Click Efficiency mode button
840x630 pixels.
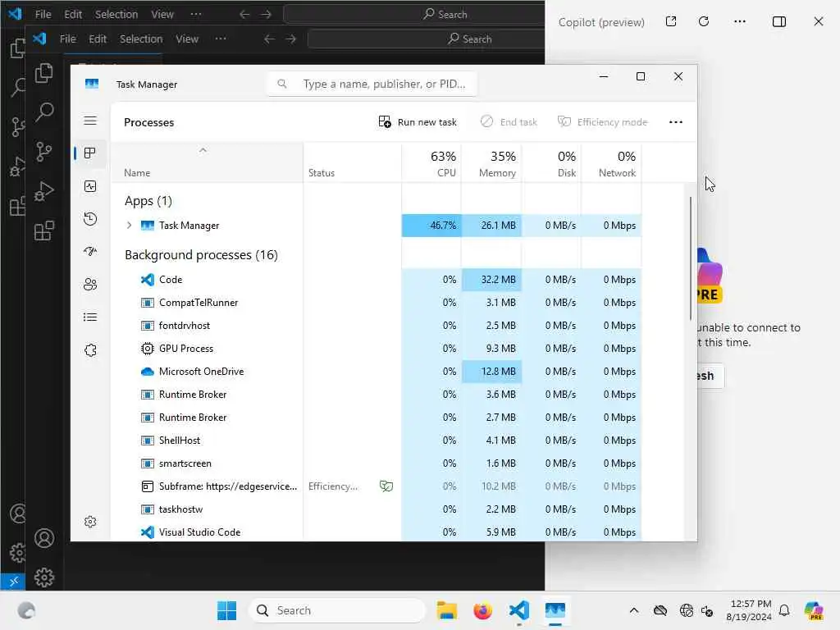tap(603, 122)
